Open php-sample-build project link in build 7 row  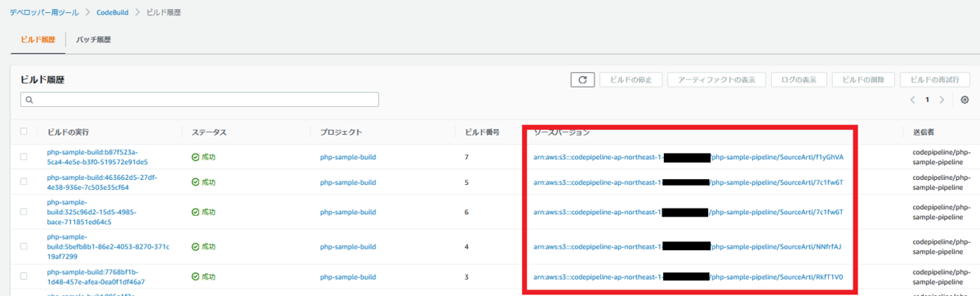tap(348, 156)
